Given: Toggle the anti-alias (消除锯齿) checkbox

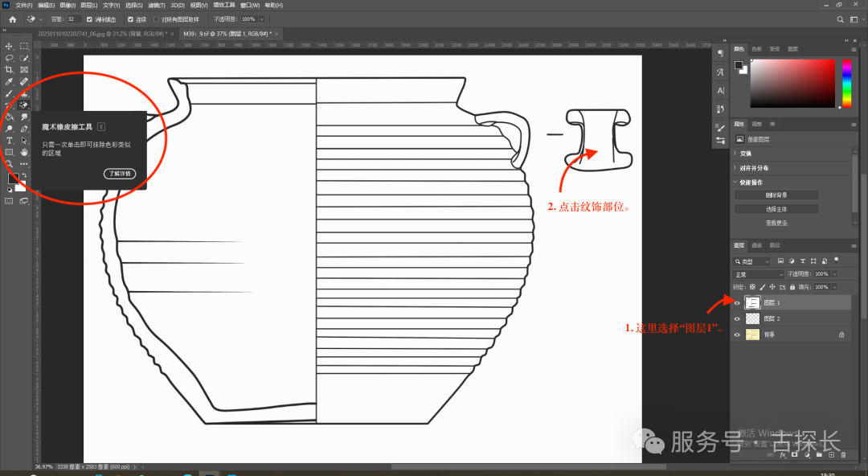Looking at the screenshot, I should pos(89,19).
